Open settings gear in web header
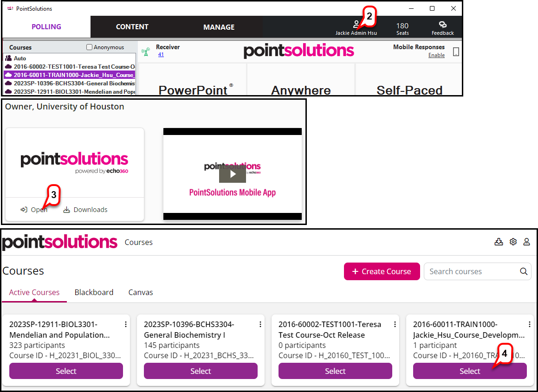This screenshot has width=538, height=392. [x=513, y=242]
